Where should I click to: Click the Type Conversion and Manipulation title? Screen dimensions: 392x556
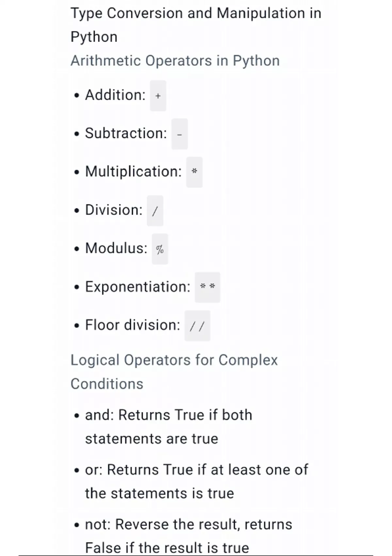point(196,25)
